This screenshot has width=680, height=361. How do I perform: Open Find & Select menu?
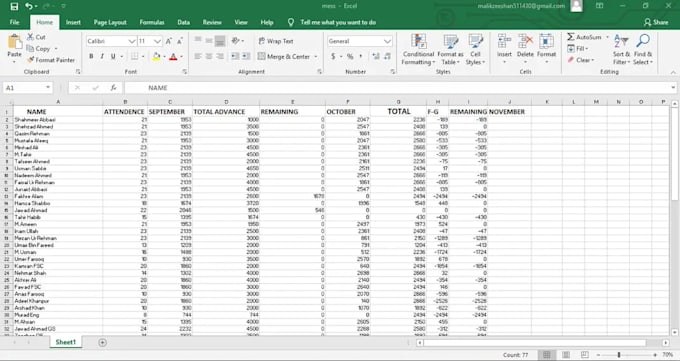click(643, 49)
